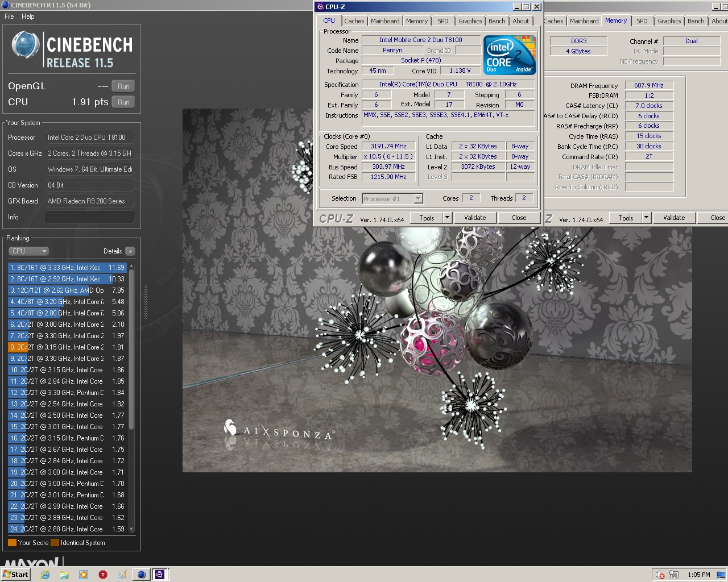The height and width of the screenshot is (582, 728).
Task: Click the taskbar clock showing 1:05 PM
Action: pyautogui.click(x=698, y=575)
